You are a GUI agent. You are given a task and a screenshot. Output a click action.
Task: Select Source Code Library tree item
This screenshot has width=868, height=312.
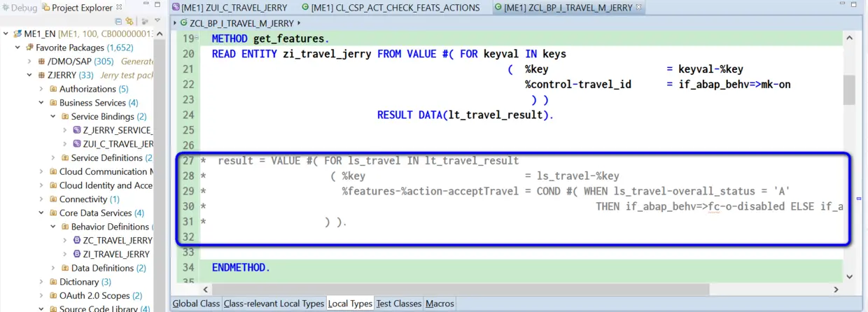105,309
